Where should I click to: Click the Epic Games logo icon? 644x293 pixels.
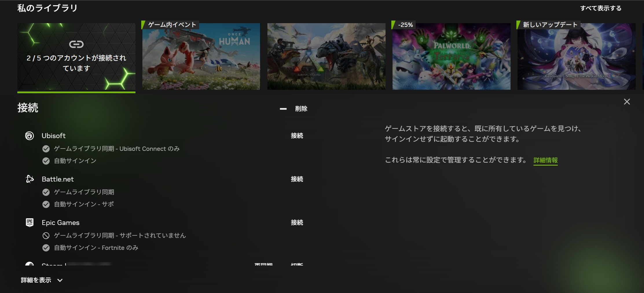coord(30,222)
